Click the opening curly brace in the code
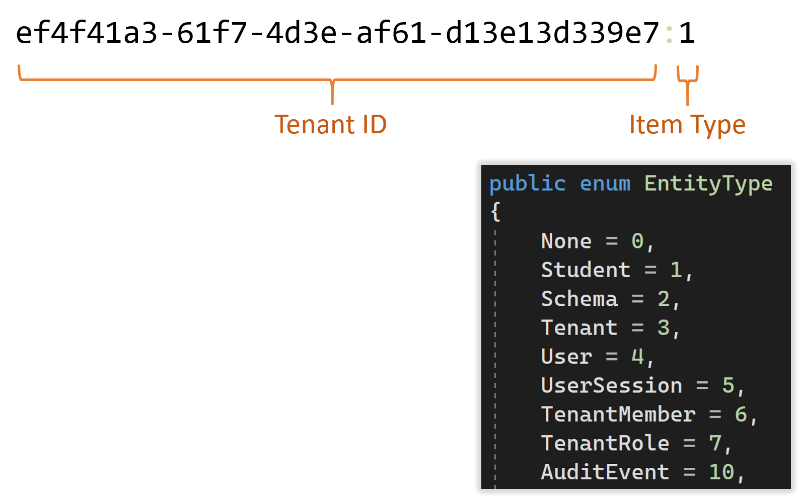 [495, 212]
